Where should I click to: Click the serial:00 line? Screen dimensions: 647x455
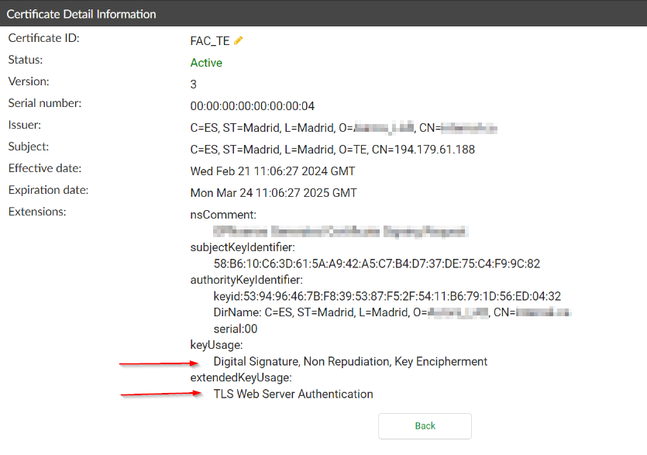coord(235,328)
